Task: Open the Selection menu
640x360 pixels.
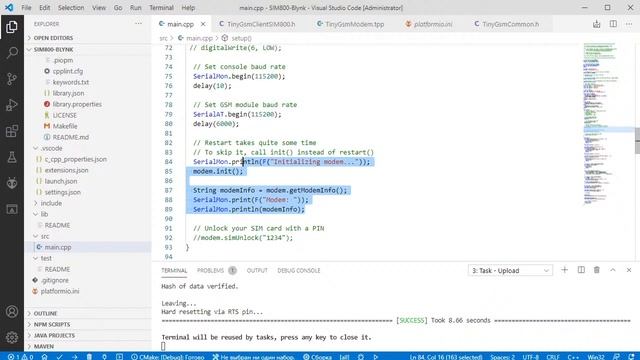Action: (x=71, y=8)
